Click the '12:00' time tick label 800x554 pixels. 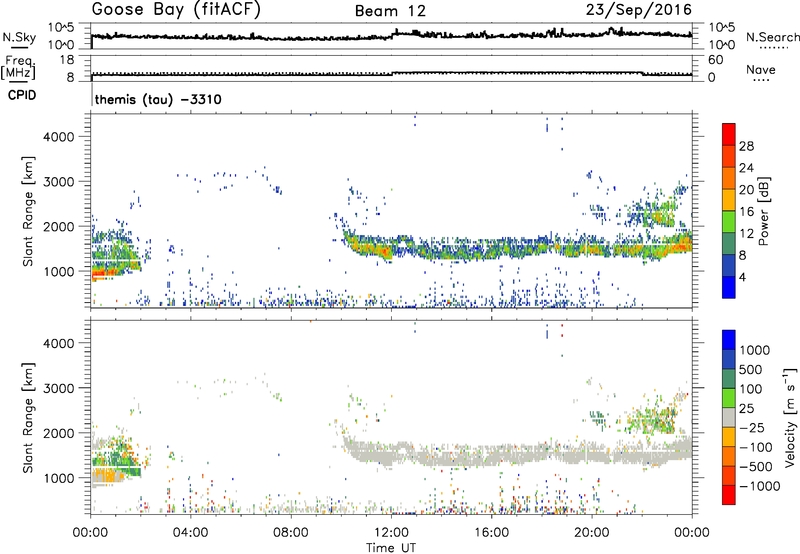pyautogui.click(x=391, y=533)
